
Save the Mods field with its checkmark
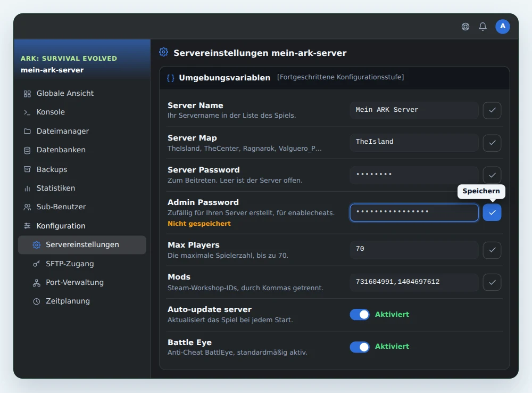[492, 282]
